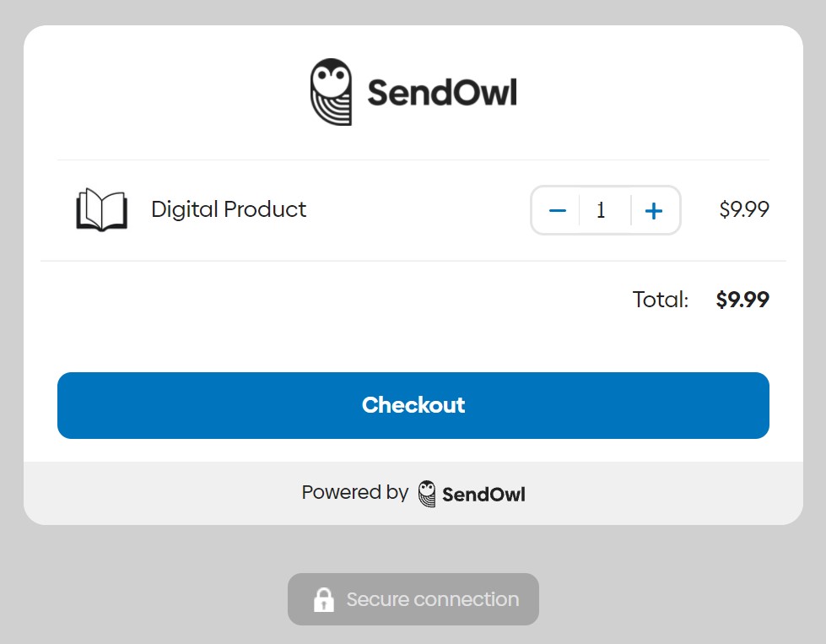Open the SendOwl link in footer
Image resolution: width=826 pixels, height=644 pixels.
point(483,495)
